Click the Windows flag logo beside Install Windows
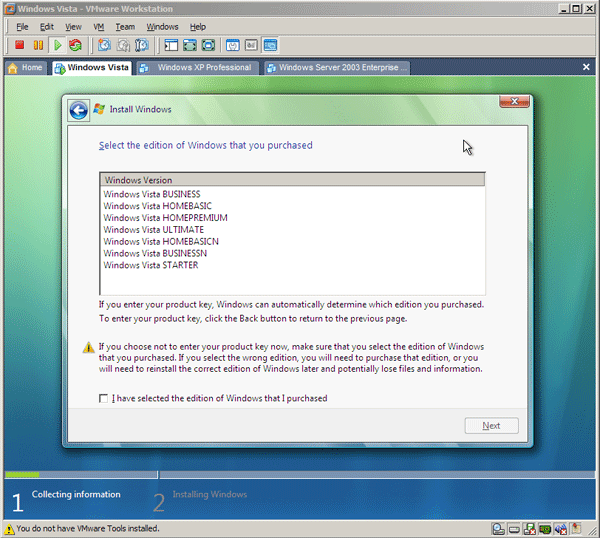The height and width of the screenshot is (538, 600). pos(99,109)
